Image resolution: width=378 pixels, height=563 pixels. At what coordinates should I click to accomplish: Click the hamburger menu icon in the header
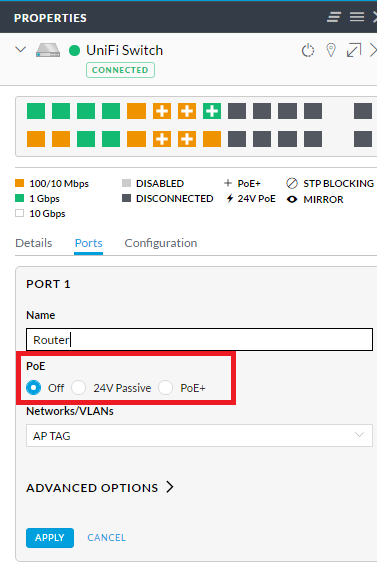(357, 17)
